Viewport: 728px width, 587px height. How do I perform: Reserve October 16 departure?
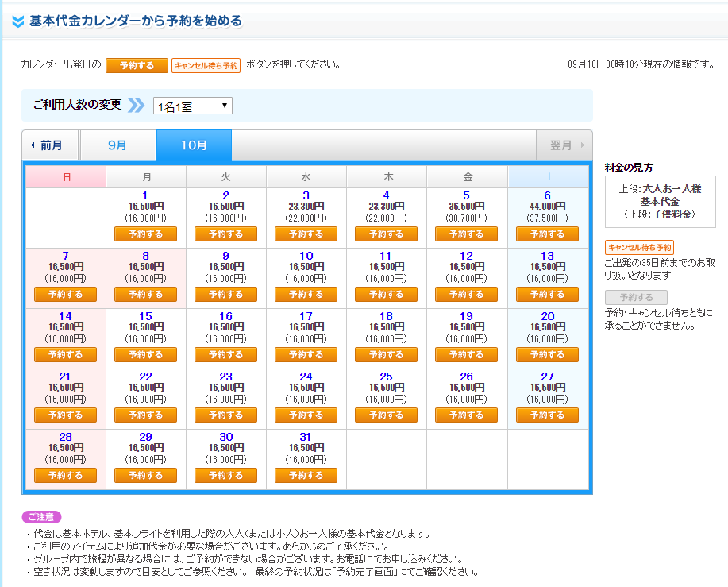(x=225, y=355)
